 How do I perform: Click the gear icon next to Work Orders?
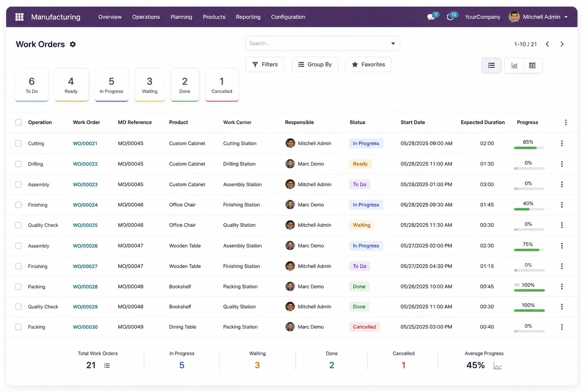click(x=73, y=44)
